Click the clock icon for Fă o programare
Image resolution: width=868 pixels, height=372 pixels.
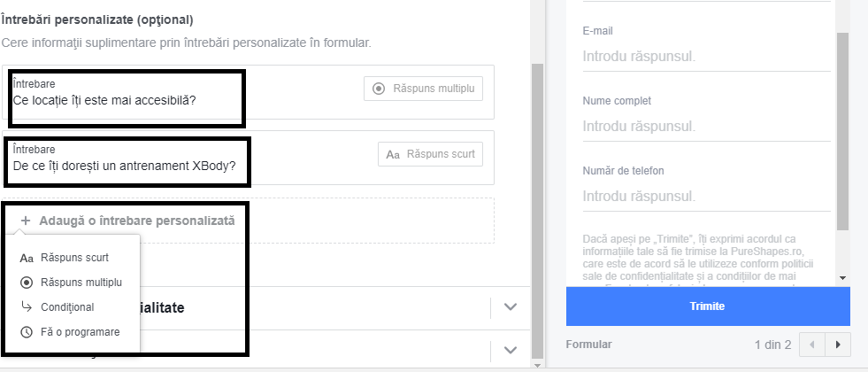coord(27,332)
